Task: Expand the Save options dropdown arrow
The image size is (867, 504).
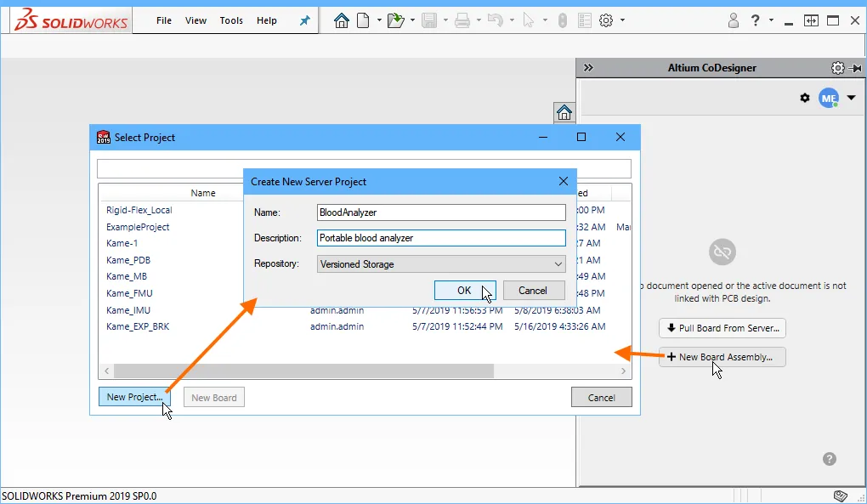Action: point(445,20)
